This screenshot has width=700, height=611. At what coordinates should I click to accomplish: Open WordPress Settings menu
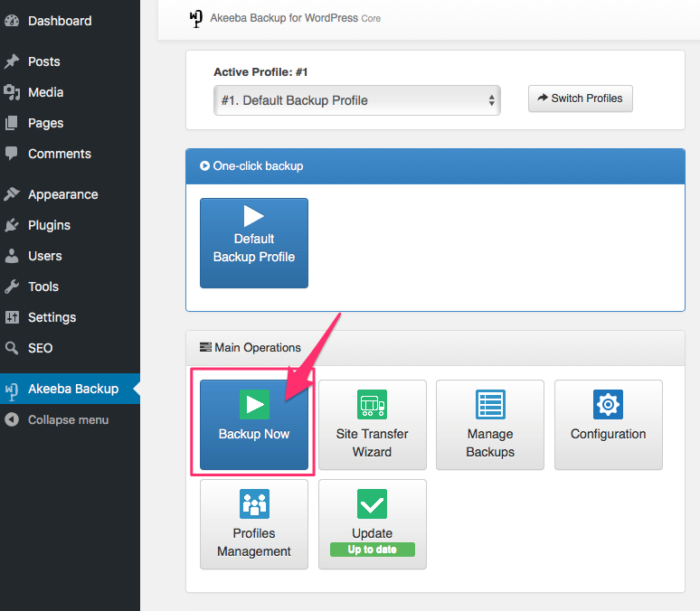[52, 318]
